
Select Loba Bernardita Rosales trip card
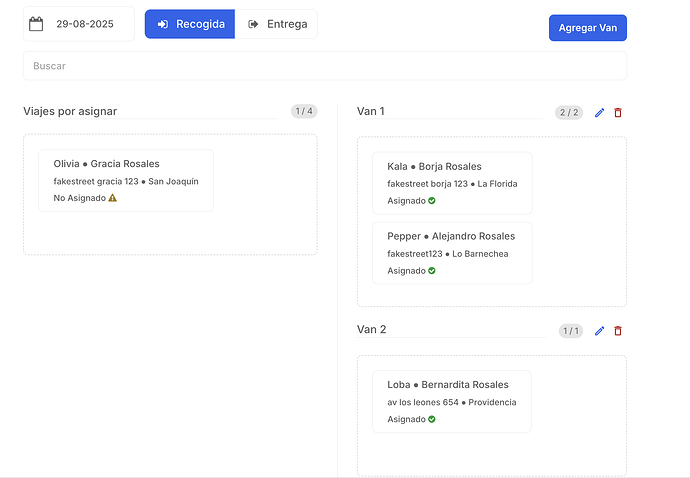[x=452, y=401]
